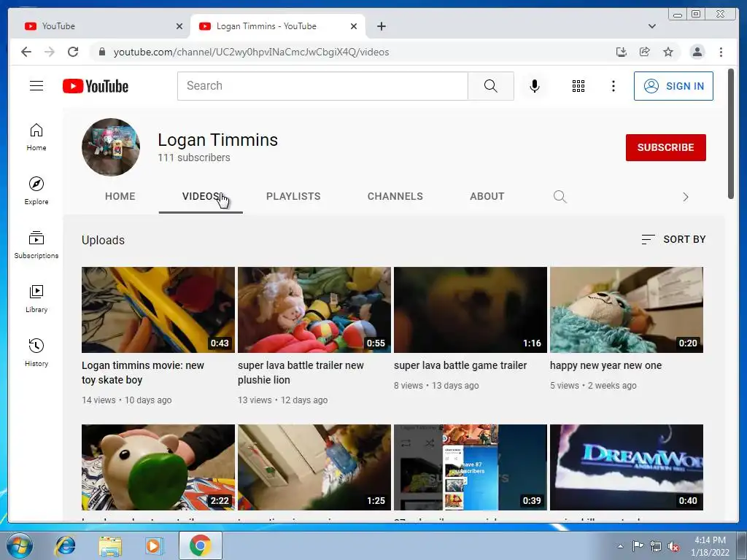Image resolution: width=747 pixels, height=560 pixels.
Task: Click the muted volume tray icon
Action: pos(673,546)
